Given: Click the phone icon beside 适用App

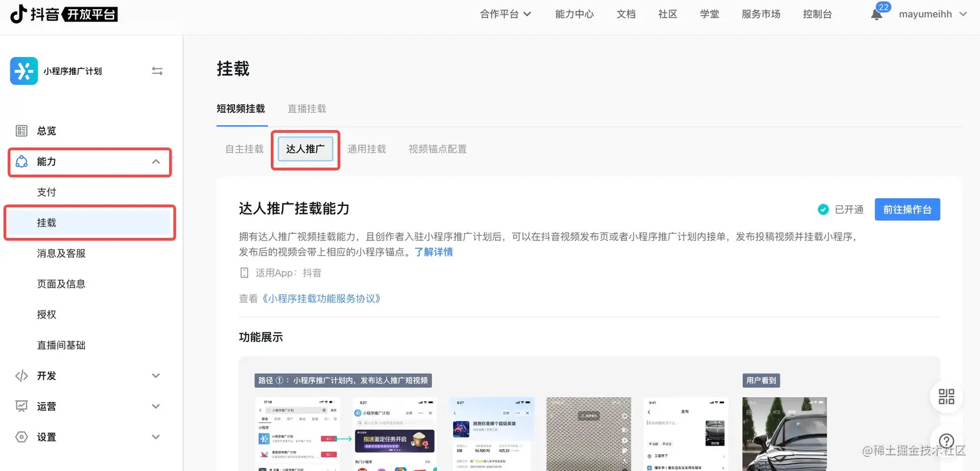Looking at the screenshot, I should click(244, 273).
